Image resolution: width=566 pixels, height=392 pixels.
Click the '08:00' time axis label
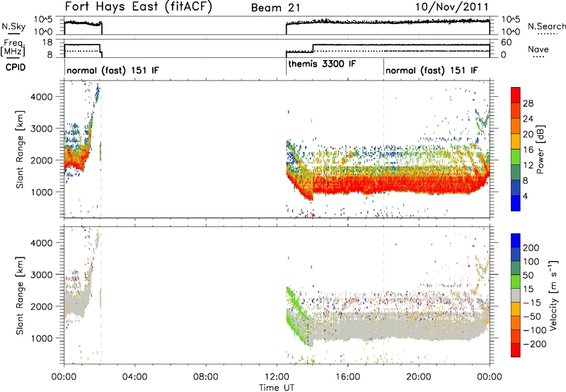coord(206,377)
